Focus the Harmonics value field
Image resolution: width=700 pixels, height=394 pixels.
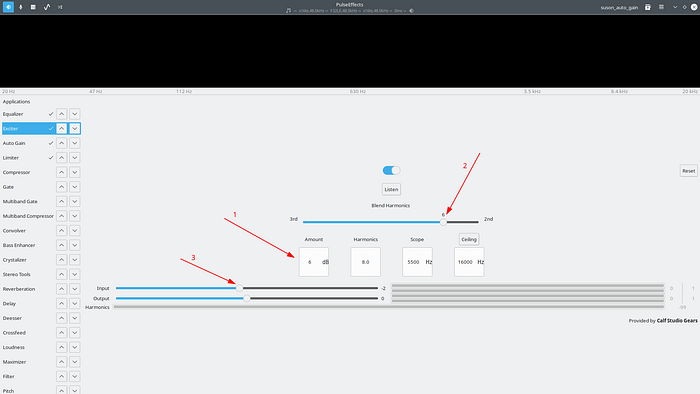(x=366, y=262)
